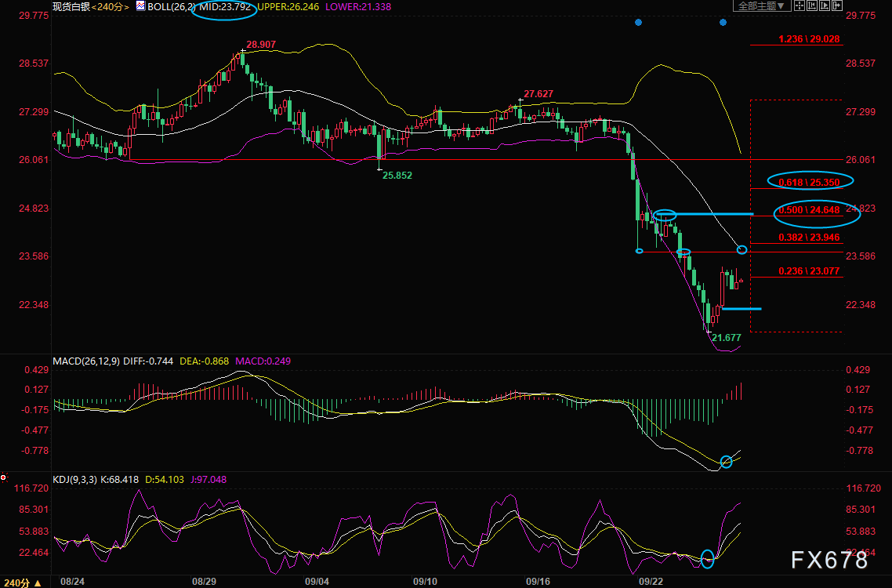Click the KDJ(9,3,3) indicator label

(74, 479)
